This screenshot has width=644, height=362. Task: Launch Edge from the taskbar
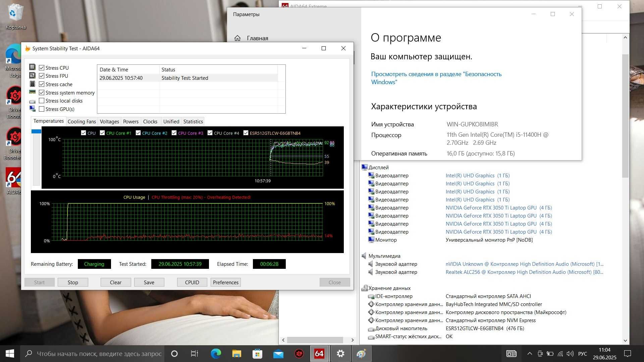216,354
